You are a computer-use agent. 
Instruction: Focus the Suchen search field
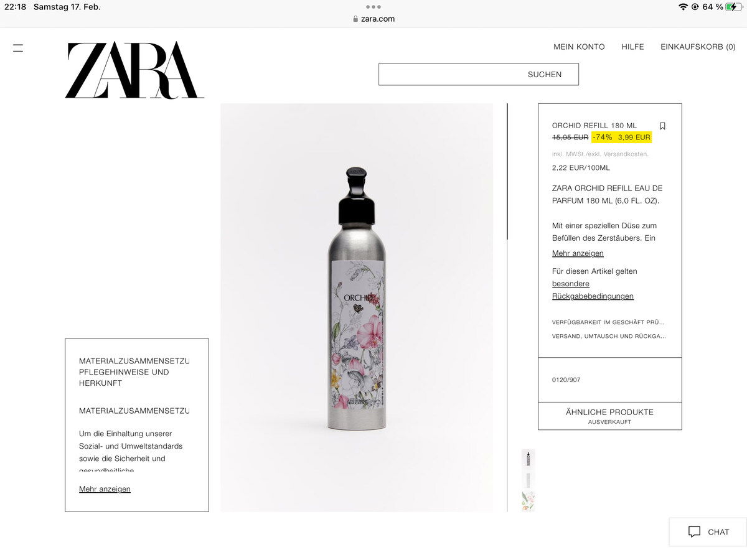click(478, 74)
